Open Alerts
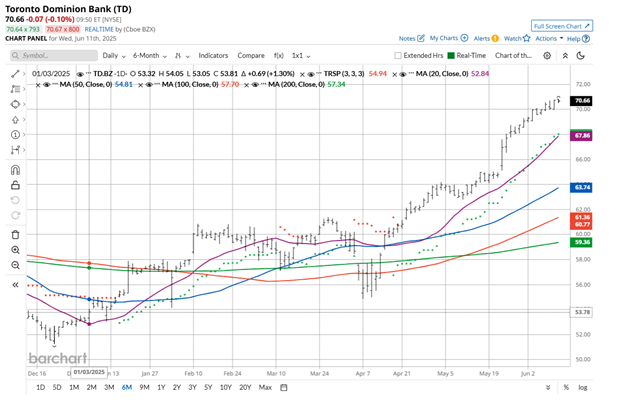This screenshot has width=622, height=407. (486, 38)
